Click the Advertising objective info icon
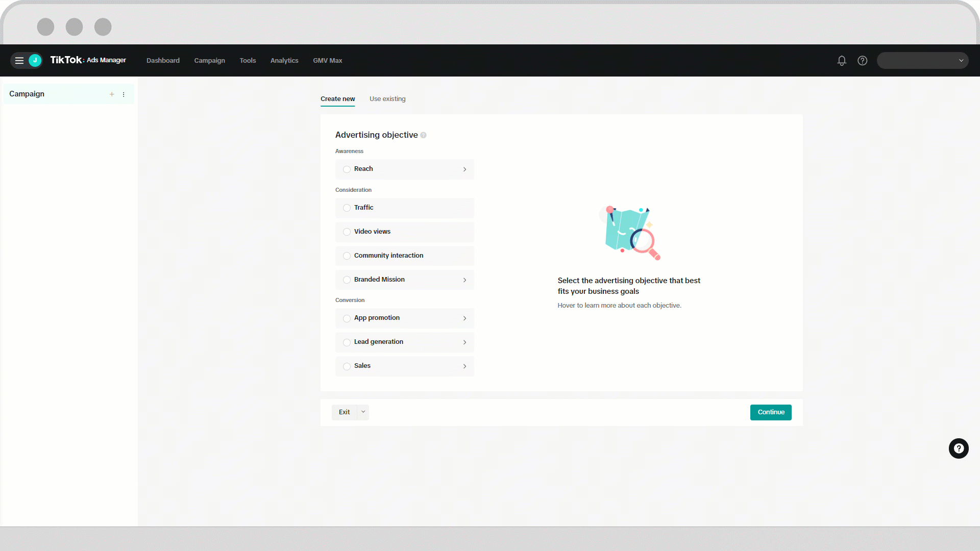The height and width of the screenshot is (551, 980). 423,135
